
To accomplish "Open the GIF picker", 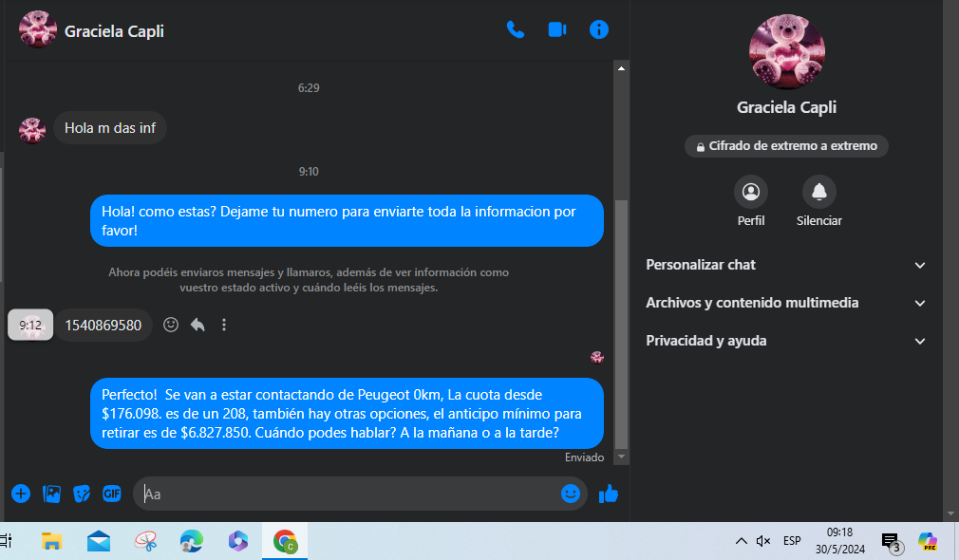I will 112,494.
